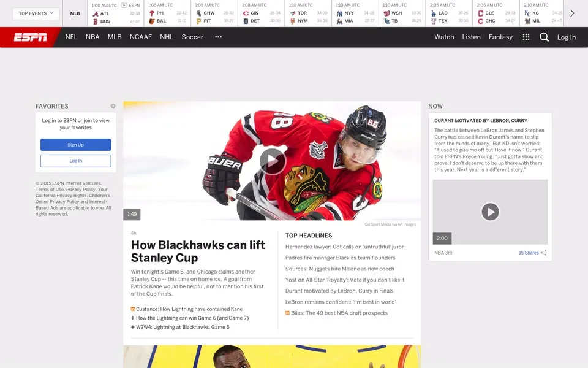588x368 pixels.
Task: Click the Log In button under Favorites
Action: point(76,161)
